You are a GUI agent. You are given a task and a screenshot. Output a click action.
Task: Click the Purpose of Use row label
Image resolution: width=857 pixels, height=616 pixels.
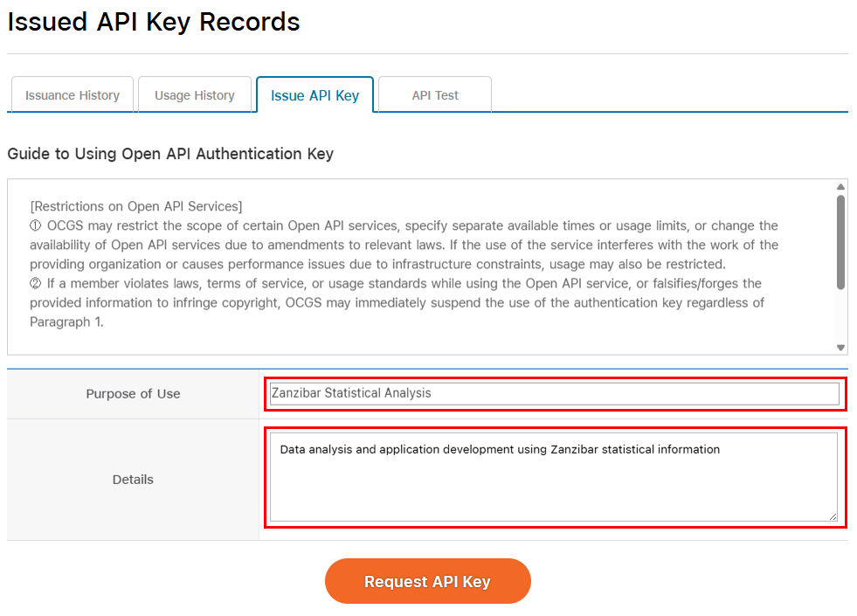click(133, 393)
